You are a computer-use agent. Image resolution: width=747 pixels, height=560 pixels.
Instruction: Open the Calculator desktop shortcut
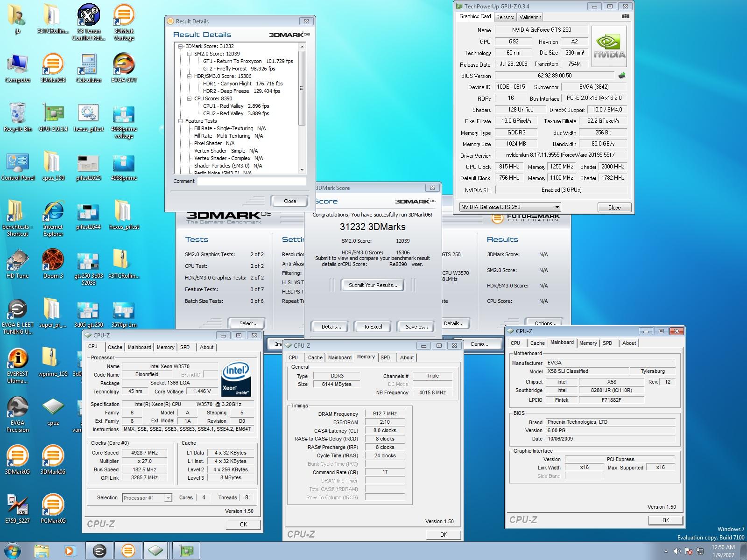[x=88, y=68]
